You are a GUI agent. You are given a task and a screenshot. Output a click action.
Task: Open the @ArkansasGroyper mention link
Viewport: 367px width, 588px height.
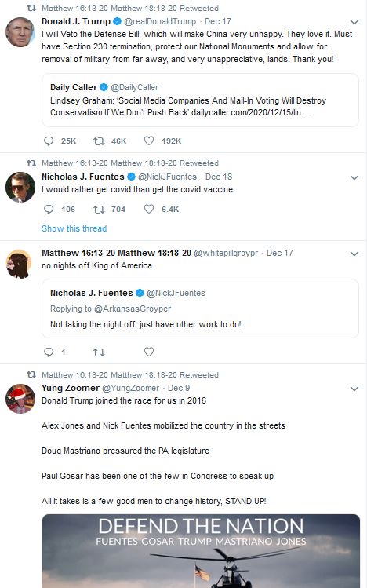[133, 309]
